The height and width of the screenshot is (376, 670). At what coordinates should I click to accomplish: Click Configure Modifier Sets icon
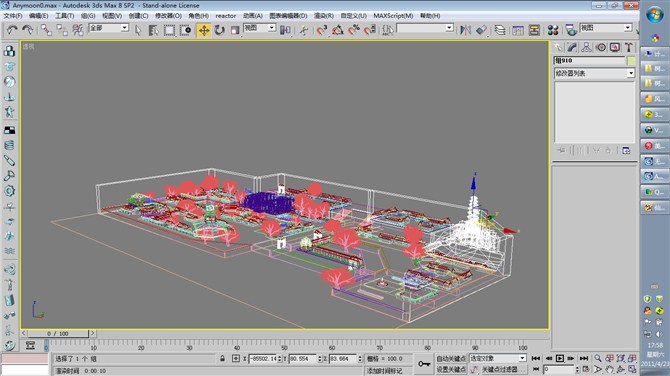point(626,150)
